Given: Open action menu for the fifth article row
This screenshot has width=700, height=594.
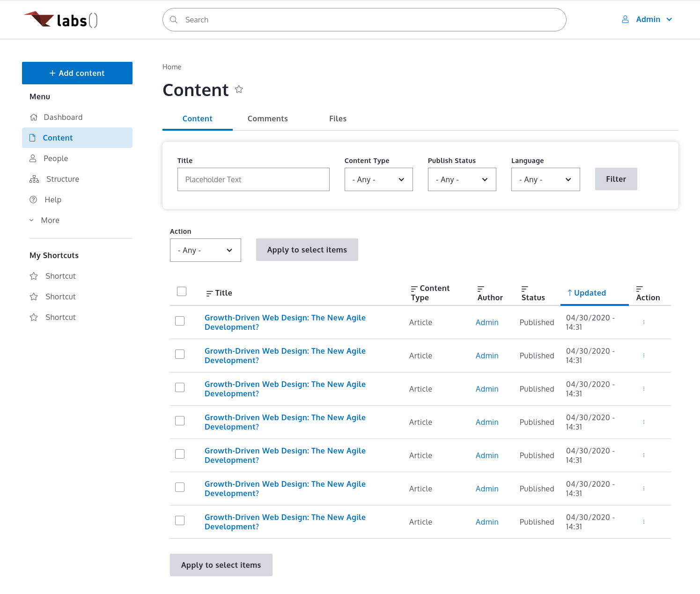Looking at the screenshot, I should 644,455.
